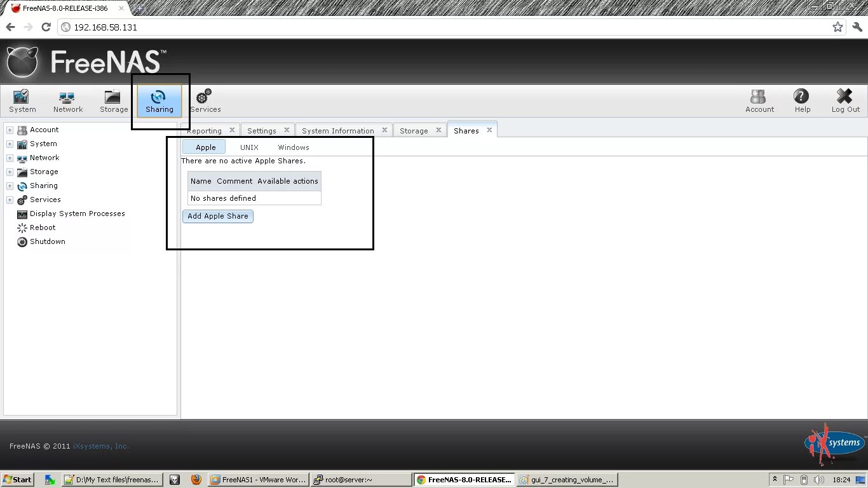Viewport: 868px width, 488px height.
Task: Switch to the System Information tab
Action: coord(337,131)
